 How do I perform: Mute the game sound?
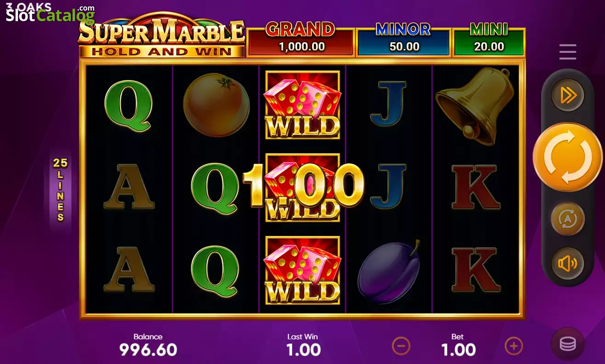tap(568, 263)
